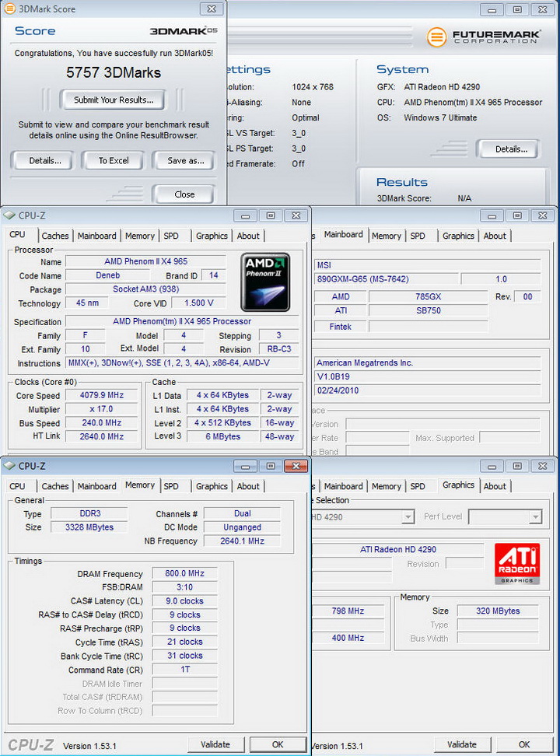Click Core Speed value 4079.9 MHz

click(x=102, y=395)
